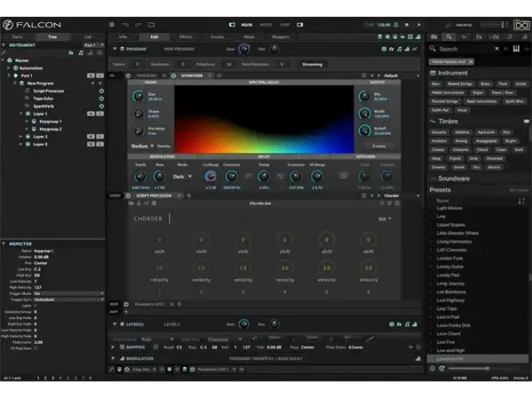Open the Chorder Init preset dropdown
The width and height of the screenshot is (532, 399).
click(385, 219)
